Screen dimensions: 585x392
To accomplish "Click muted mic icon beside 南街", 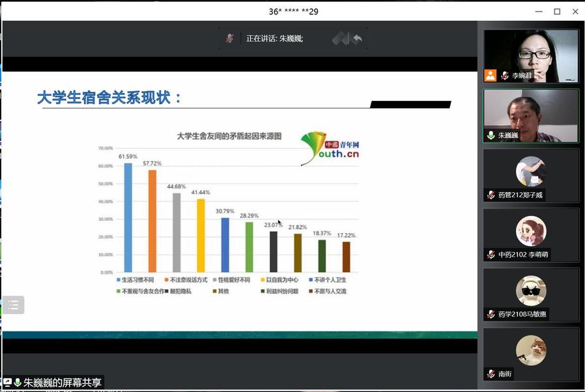I will (x=491, y=374).
